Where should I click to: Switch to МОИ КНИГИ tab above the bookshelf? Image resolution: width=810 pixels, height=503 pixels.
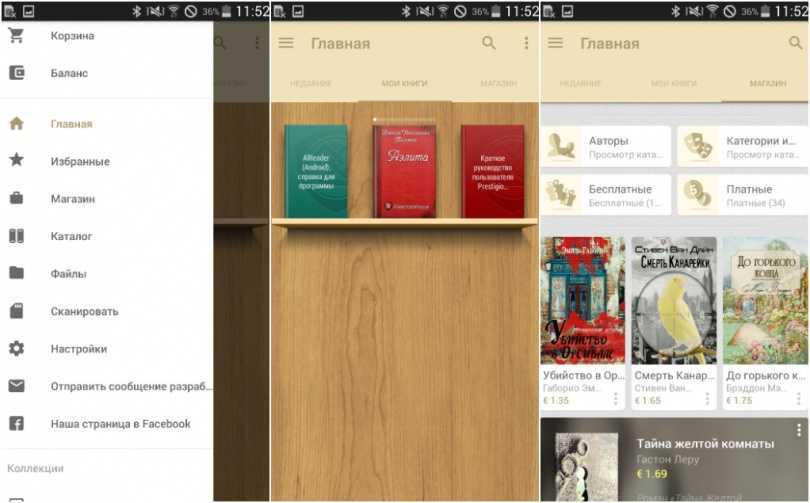404,84
